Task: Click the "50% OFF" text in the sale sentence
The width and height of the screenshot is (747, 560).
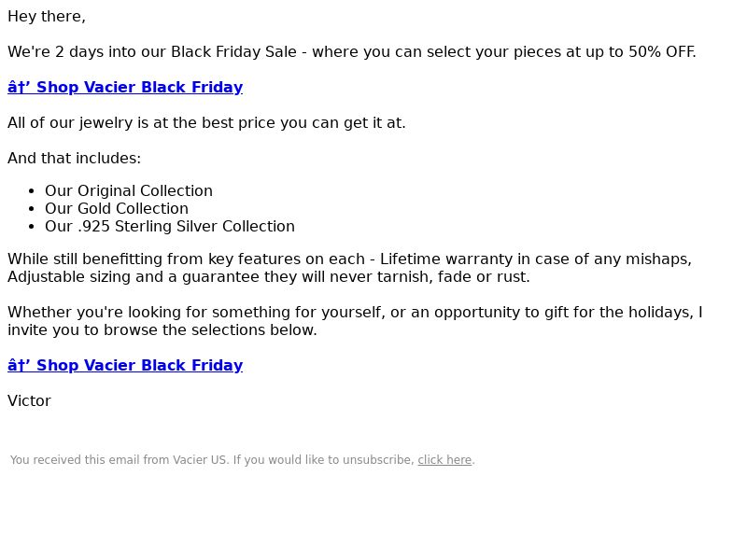Action: click(x=661, y=52)
